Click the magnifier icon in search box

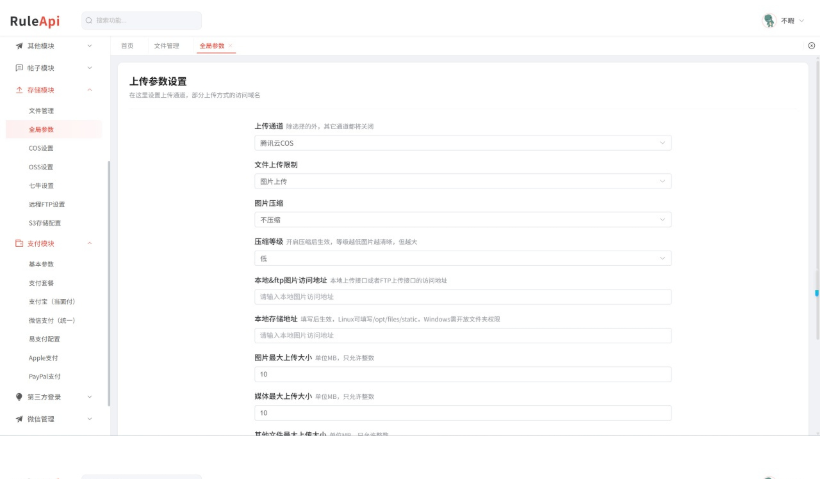pyautogui.click(x=89, y=20)
